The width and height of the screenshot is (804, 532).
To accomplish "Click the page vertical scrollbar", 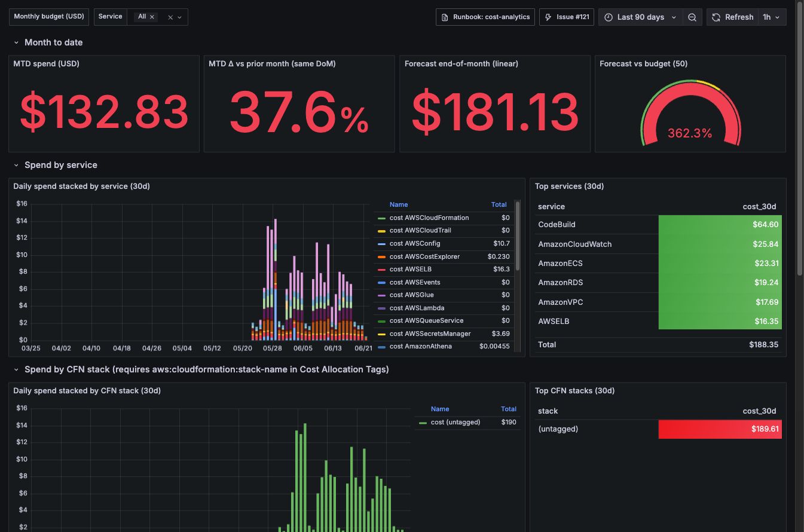I will pyautogui.click(x=800, y=137).
